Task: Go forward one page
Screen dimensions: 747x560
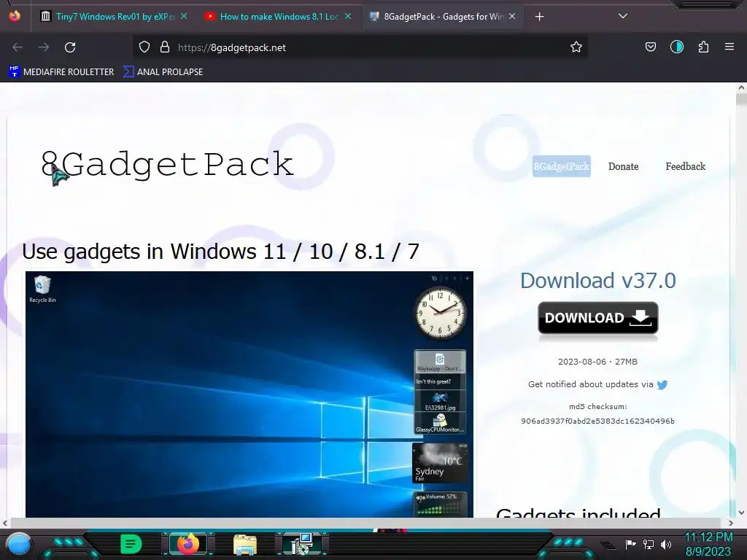Action: click(44, 47)
